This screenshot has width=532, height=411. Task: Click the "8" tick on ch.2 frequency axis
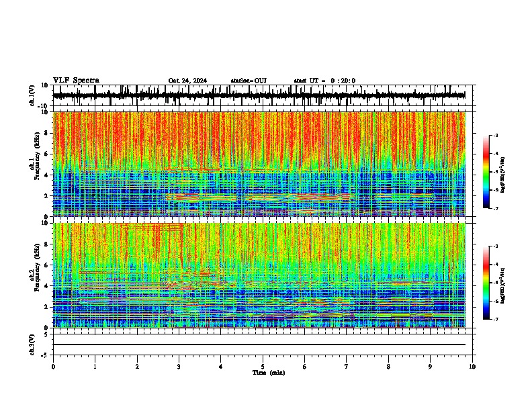pyautogui.click(x=46, y=244)
